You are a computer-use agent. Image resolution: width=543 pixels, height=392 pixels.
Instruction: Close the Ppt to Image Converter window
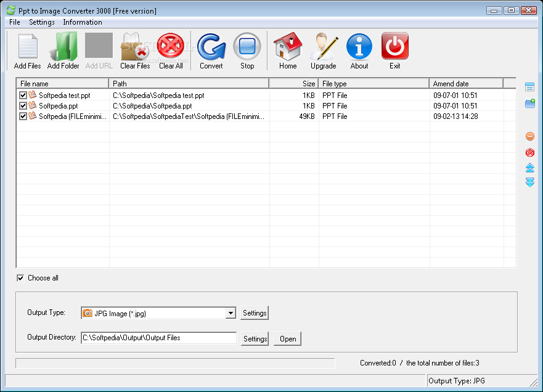[x=529, y=10]
